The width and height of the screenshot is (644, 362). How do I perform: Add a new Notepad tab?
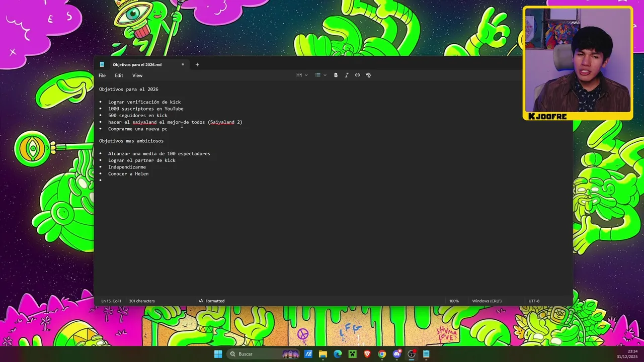click(x=197, y=64)
